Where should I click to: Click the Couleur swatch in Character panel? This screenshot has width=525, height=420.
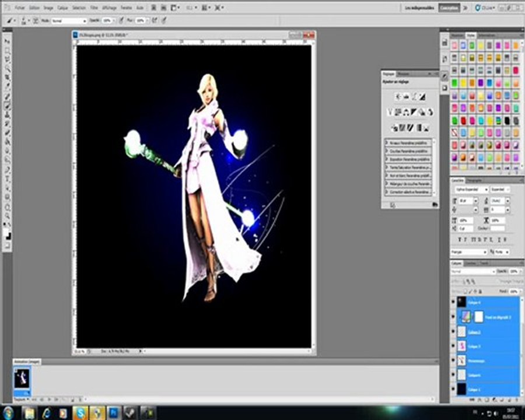(x=497, y=228)
